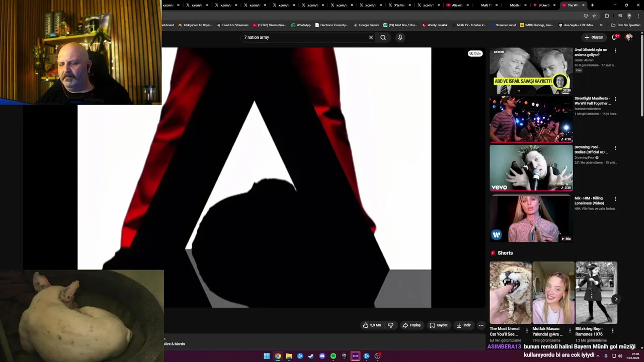Open YouTube notifications bell
This screenshot has width=644, height=362.
tap(614, 37)
